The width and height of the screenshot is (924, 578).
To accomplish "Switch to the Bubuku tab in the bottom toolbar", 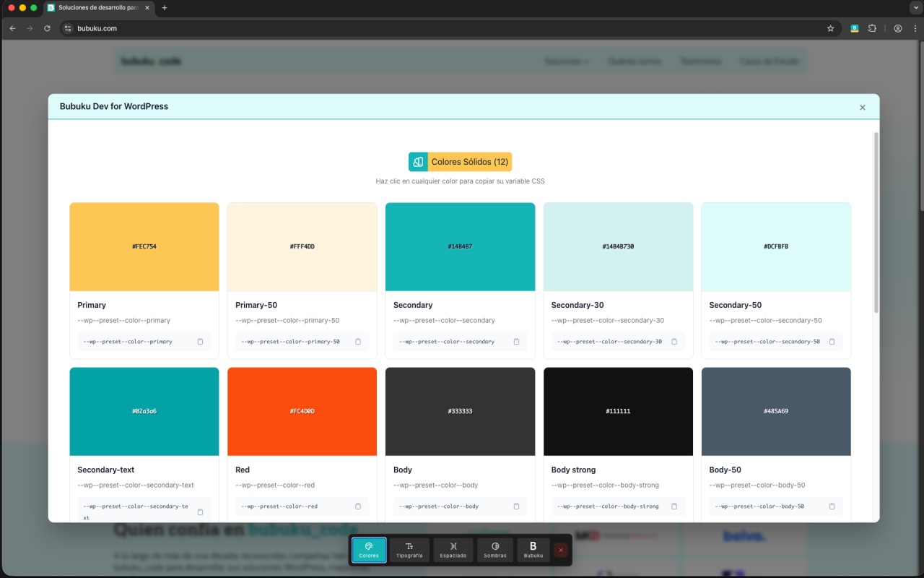I will pyautogui.click(x=533, y=551).
